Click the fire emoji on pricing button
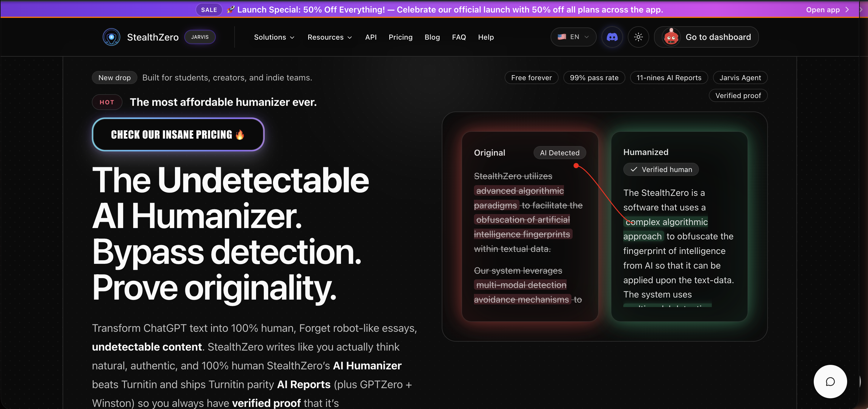Viewport: 868px width, 409px height. (x=240, y=135)
